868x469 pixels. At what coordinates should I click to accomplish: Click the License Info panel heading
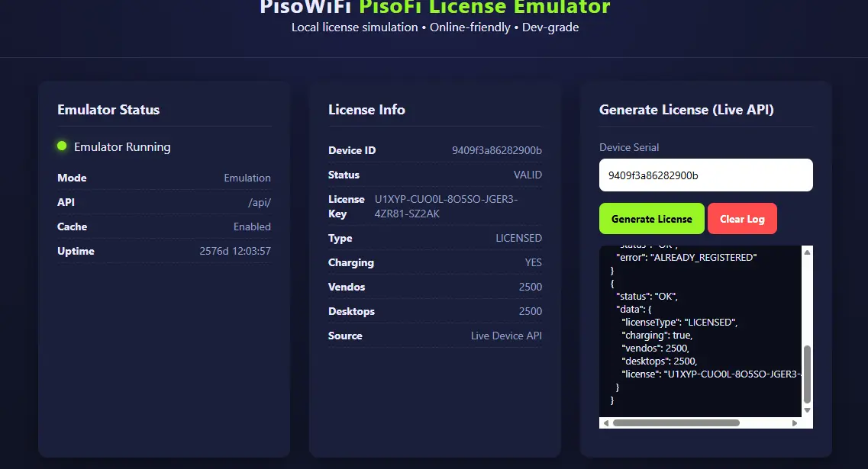point(366,110)
